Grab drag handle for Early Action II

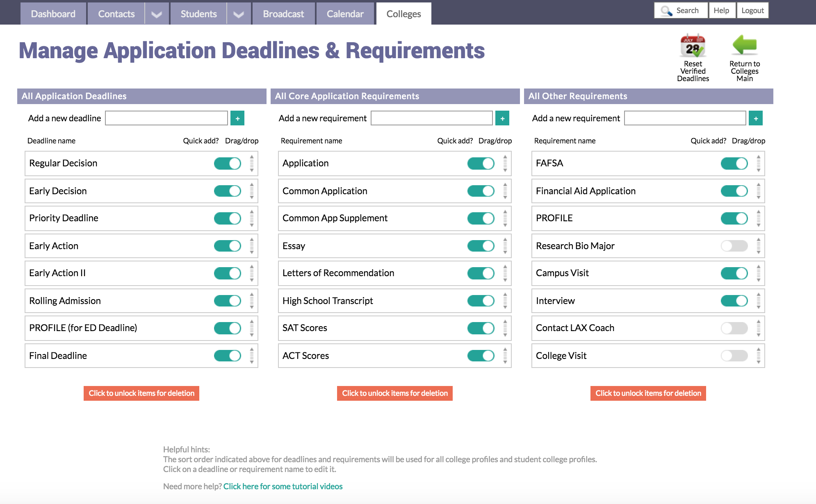click(x=252, y=273)
